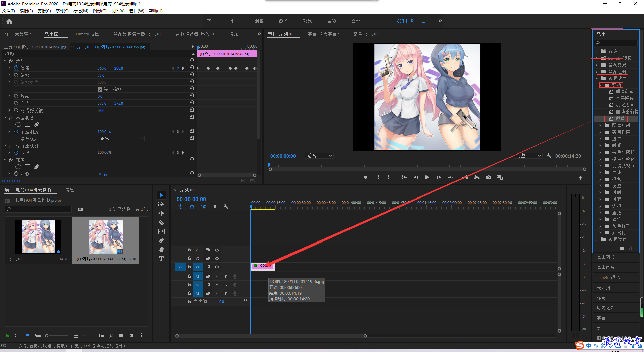Click the new bin icon in Effects panel

622,248
